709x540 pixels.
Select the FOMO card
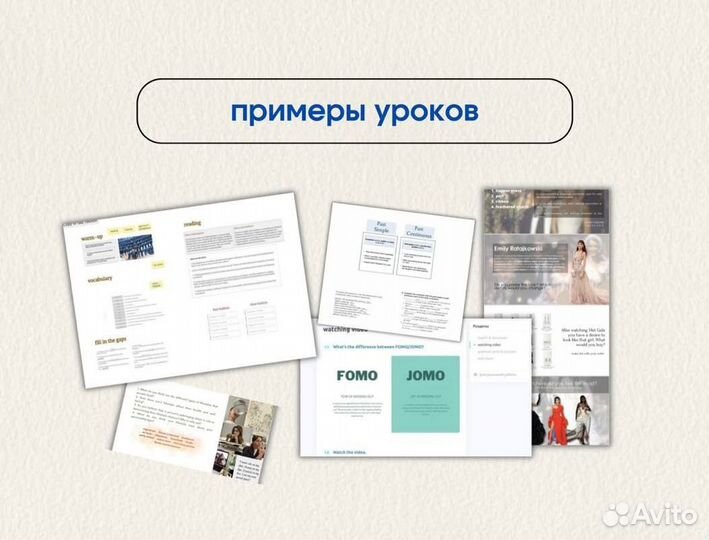357,394
